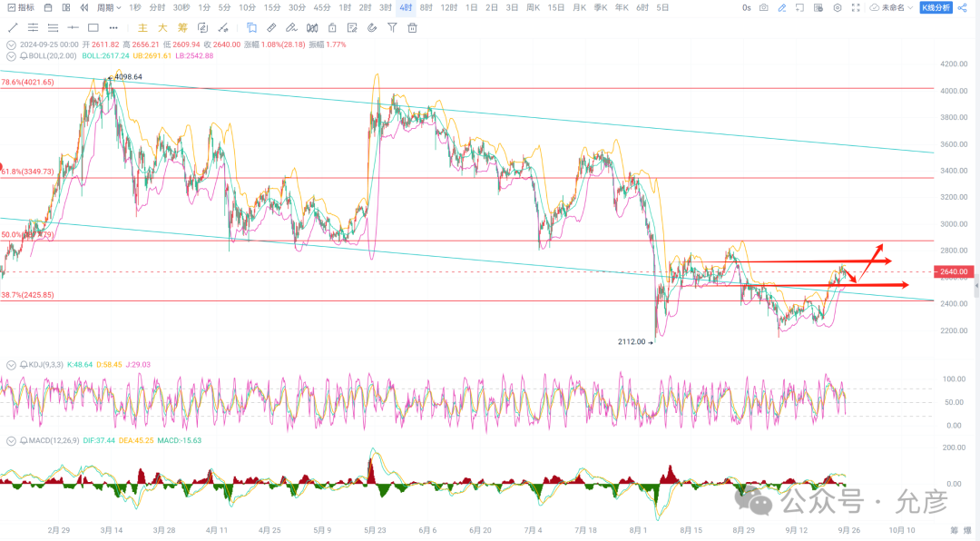Switch to the 月K timeframe

click(579, 7)
